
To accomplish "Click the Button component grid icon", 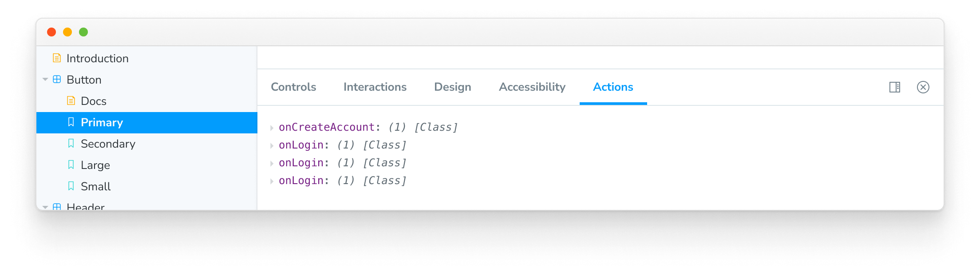I will click(x=56, y=80).
